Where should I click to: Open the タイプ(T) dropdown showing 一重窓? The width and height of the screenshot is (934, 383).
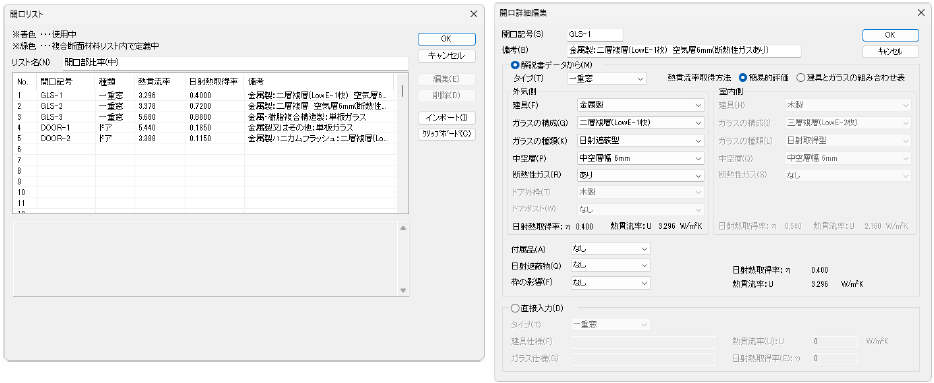tap(606, 78)
